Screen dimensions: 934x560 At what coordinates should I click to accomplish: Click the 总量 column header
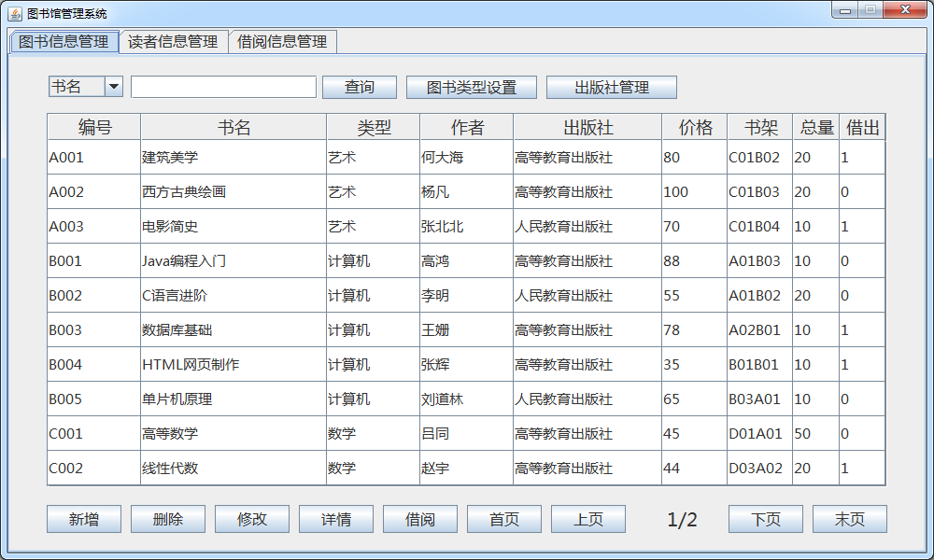[816, 127]
